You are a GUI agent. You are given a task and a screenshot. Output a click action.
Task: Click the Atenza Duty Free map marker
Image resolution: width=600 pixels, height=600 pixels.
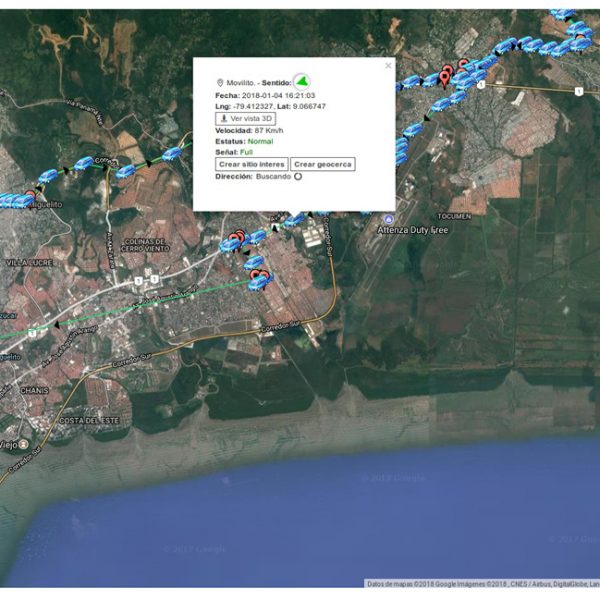388,219
